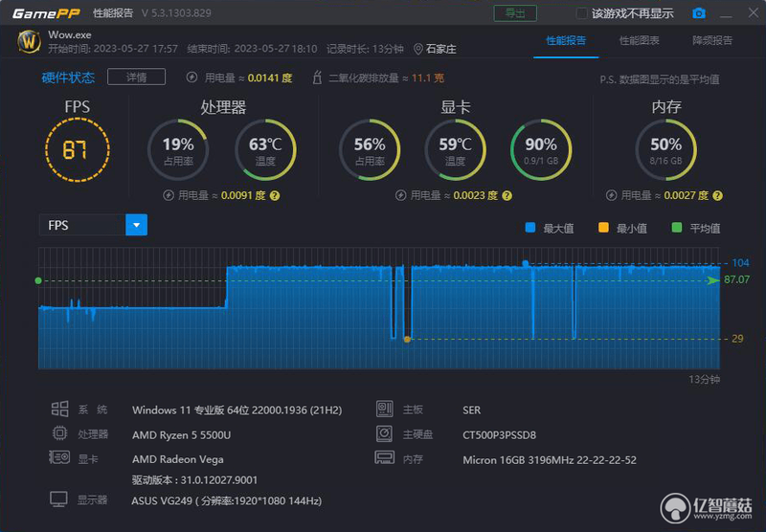Click the 硬件状态 heading link

click(68, 78)
